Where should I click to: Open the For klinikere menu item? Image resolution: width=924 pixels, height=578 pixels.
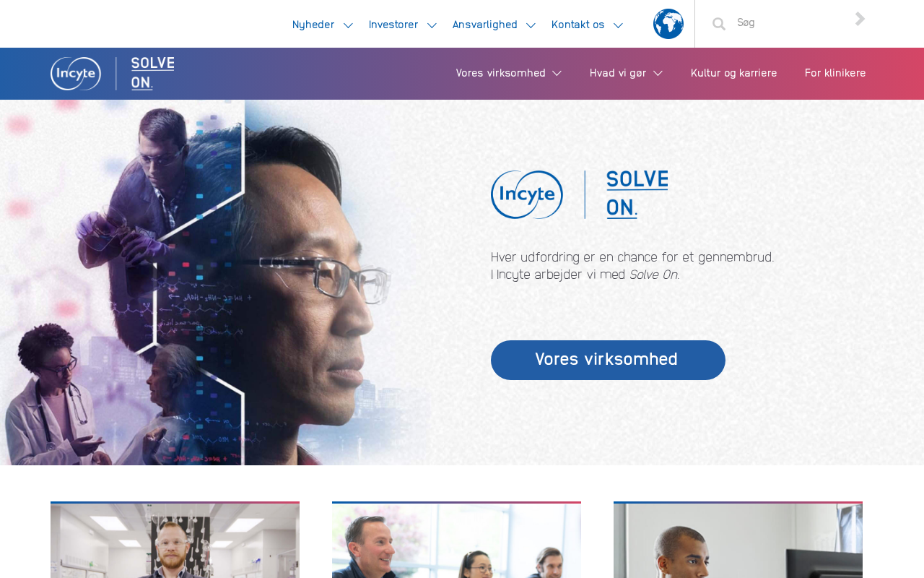click(x=835, y=73)
